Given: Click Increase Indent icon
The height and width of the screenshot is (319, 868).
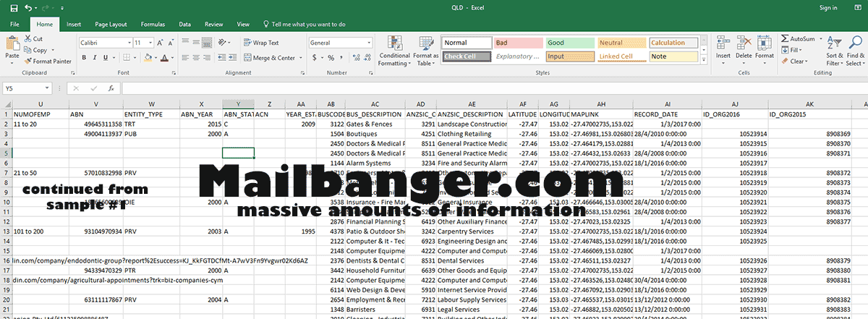Looking at the screenshot, I should pos(234,58).
